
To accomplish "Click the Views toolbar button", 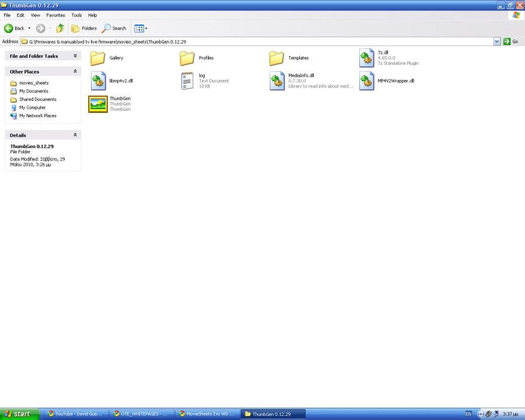I will [x=141, y=29].
